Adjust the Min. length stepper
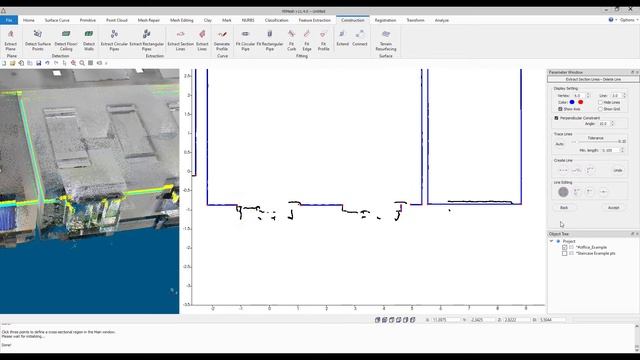Image resolution: width=640 pixels, height=360 pixels. click(x=622, y=150)
